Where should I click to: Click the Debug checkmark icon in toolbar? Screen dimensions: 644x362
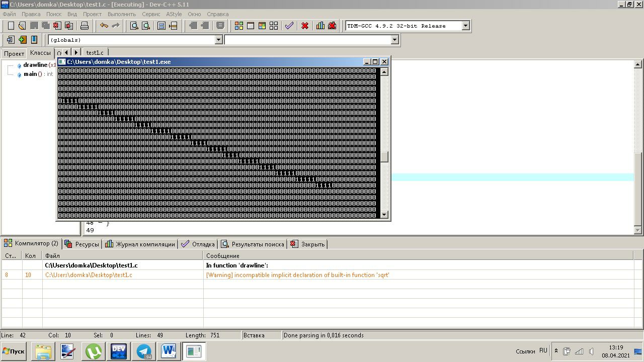[x=289, y=26]
